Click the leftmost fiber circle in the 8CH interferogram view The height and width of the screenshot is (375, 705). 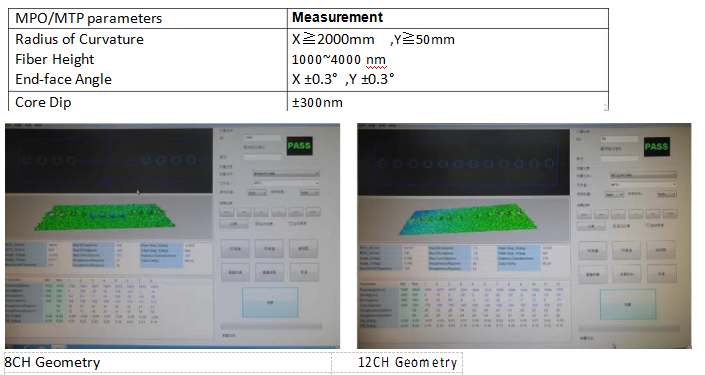coord(27,160)
